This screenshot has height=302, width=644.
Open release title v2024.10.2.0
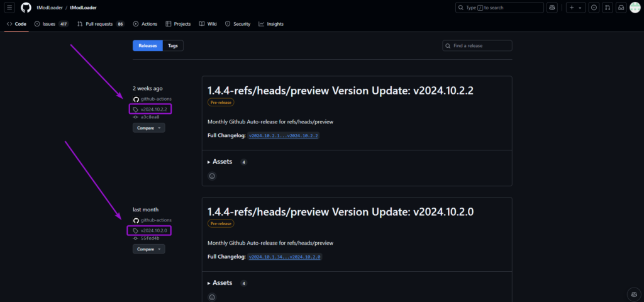(x=340, y=211)
